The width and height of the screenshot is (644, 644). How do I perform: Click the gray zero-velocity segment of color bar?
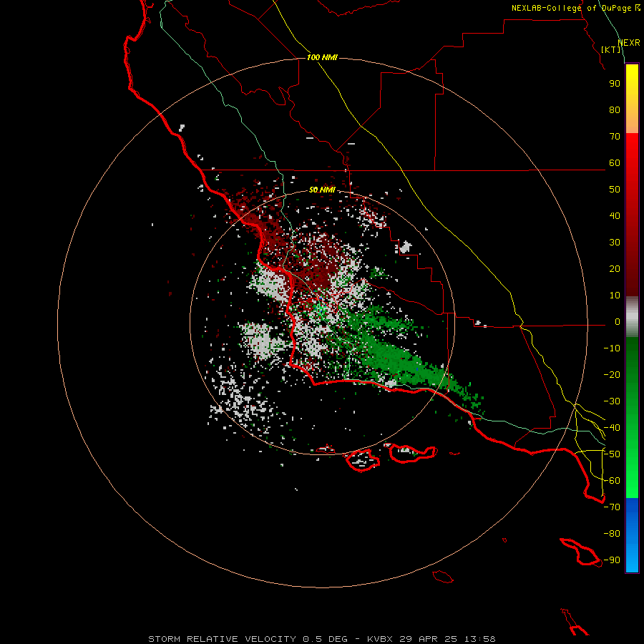point(632,317)
